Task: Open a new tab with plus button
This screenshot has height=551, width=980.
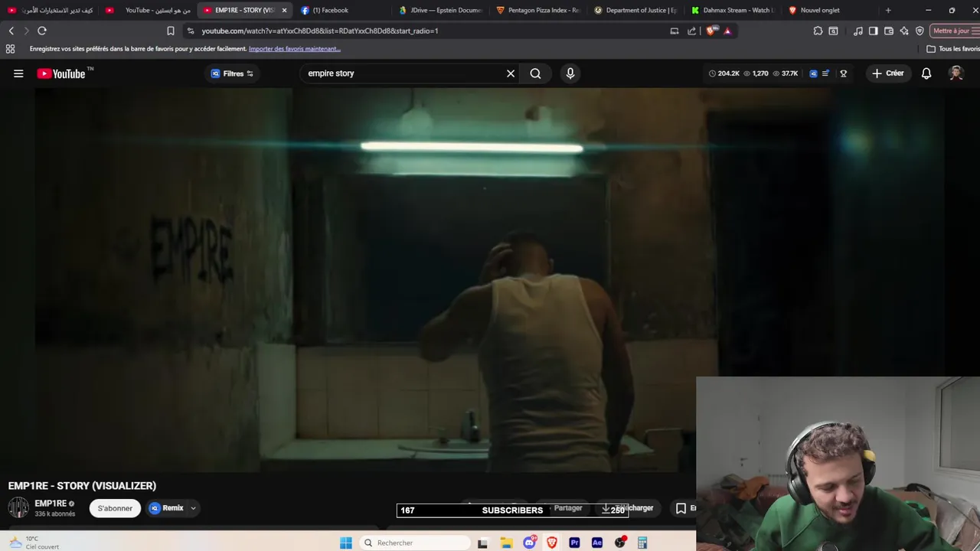Action: 888,10
